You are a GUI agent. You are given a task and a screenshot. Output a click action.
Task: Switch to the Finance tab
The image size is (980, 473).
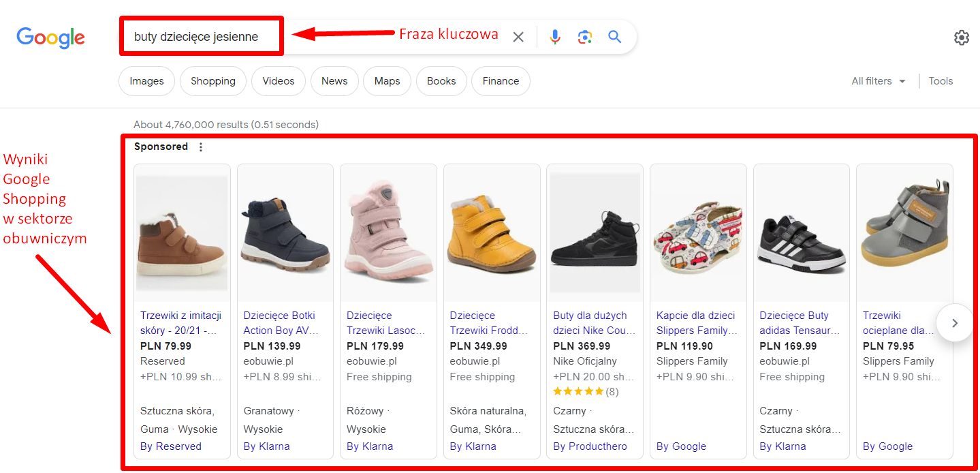(501, 81)
